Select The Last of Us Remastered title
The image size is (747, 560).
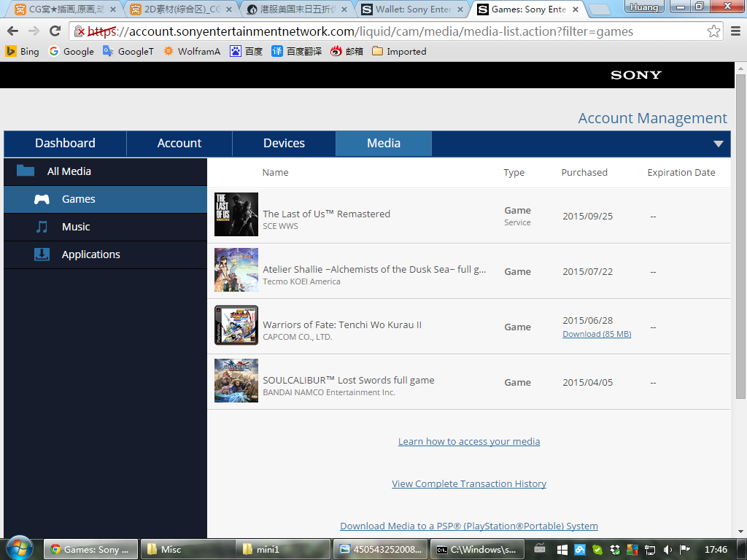coord(326,214)
